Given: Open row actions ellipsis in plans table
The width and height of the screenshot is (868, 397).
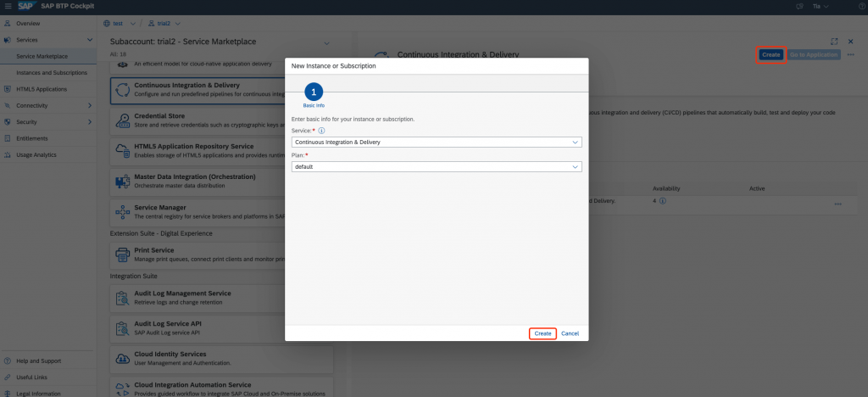Looking at the screenshot, I should (x=837, y=204).
